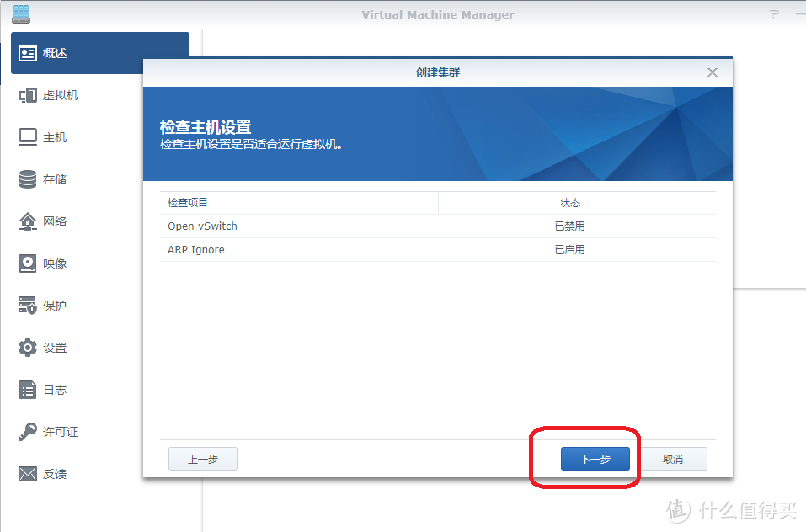Image resolution: width=806 pixels, height=532 pixels.
Task: Open the 存储 storage icon
Action: click(x=28, y=179)
